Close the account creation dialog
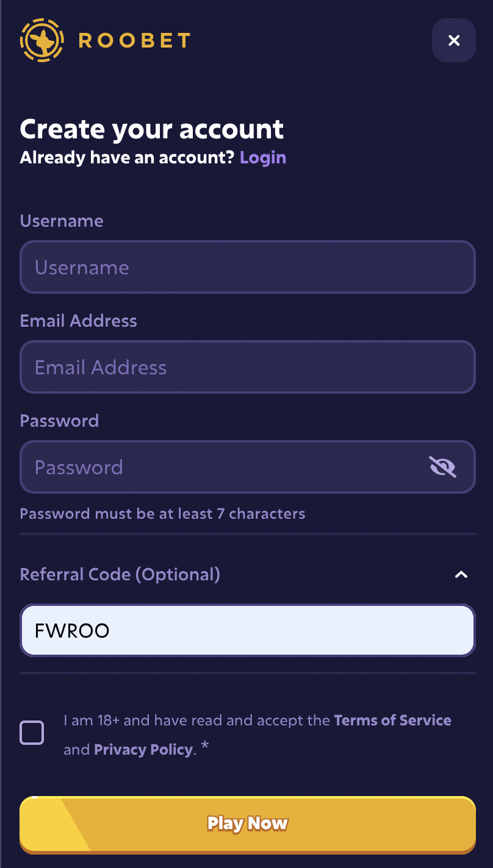Image resolution: width=493 pixels, height=868 pixels. tap(453, 40)
